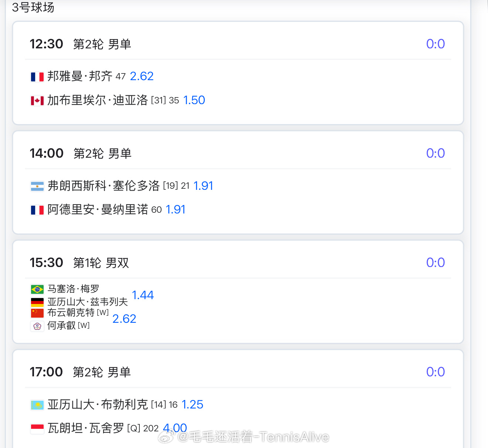The width and height of the screenshot is (488, 448).
Task: Click the Monaco flag beside 瓦朗坦·瓦舍罗
Action: tap(37, 429)
